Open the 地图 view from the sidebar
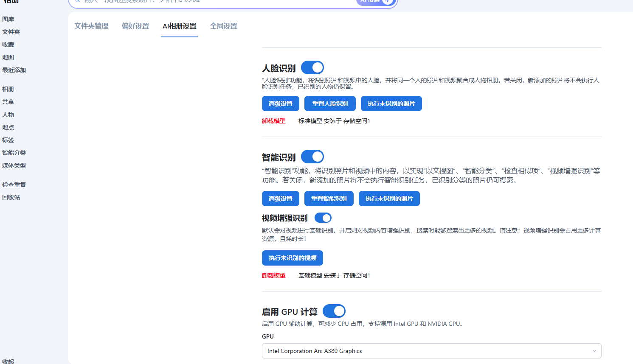This screenshot has width=633, height=364. coord(8,57)
